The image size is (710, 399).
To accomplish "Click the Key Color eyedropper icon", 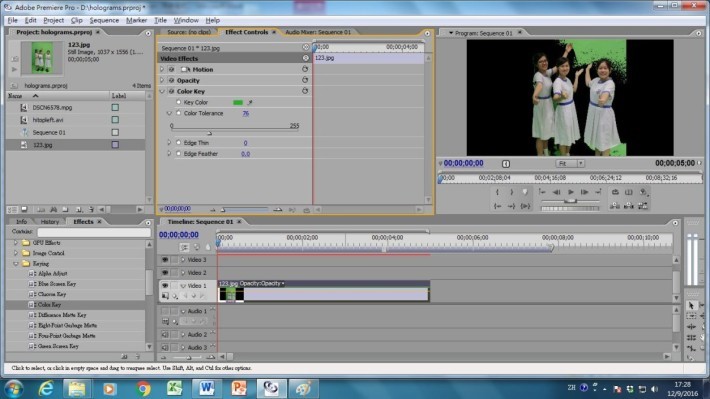I will [250, 102].
